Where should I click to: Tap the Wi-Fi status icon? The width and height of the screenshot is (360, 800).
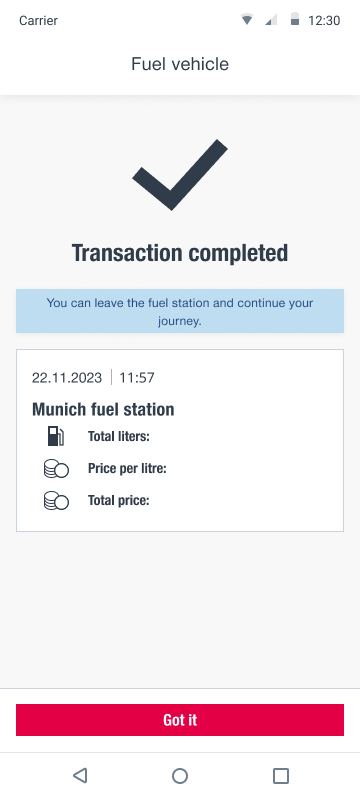tap(247, 20)
